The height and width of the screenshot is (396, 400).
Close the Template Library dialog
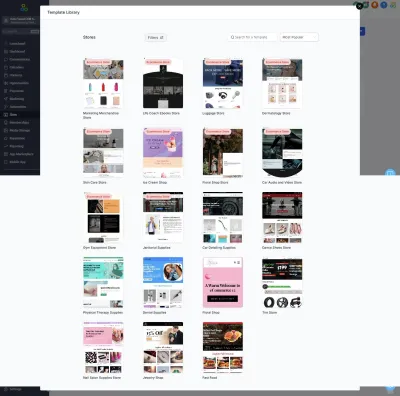(359, 6)
